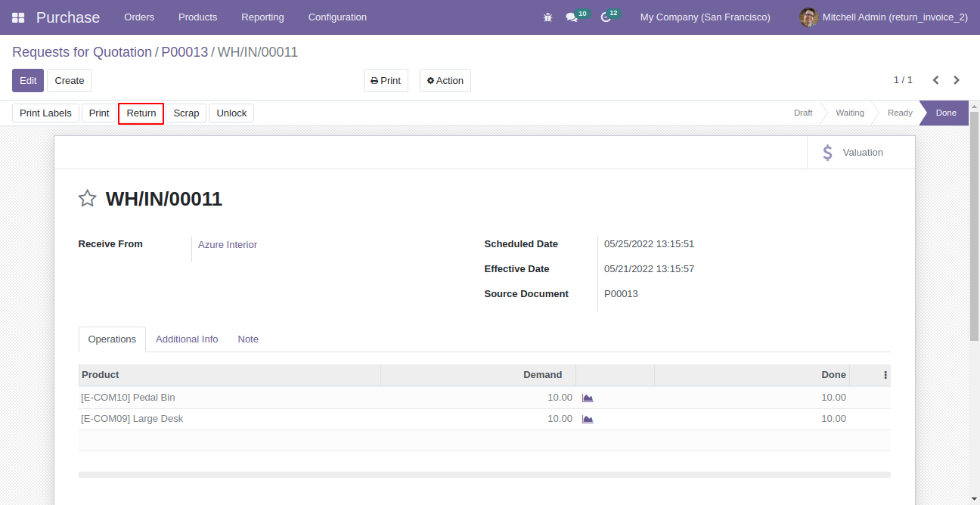Screen dimensions: 980x505
Task: Mark WH/IN/00011 as favorite with star
Action: 88,199
